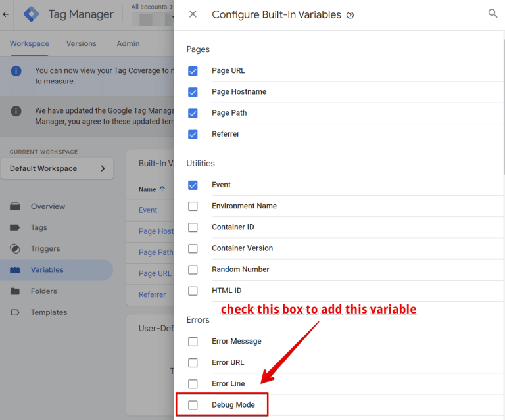505x420 pixels.
Task: Open the Referrer link in variables table
Action: click(152, 295)
